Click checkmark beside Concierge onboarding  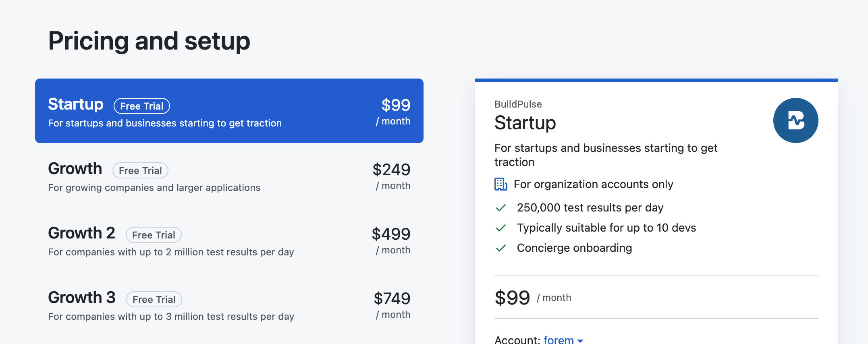pyautogui.click(x=500, y=248)
